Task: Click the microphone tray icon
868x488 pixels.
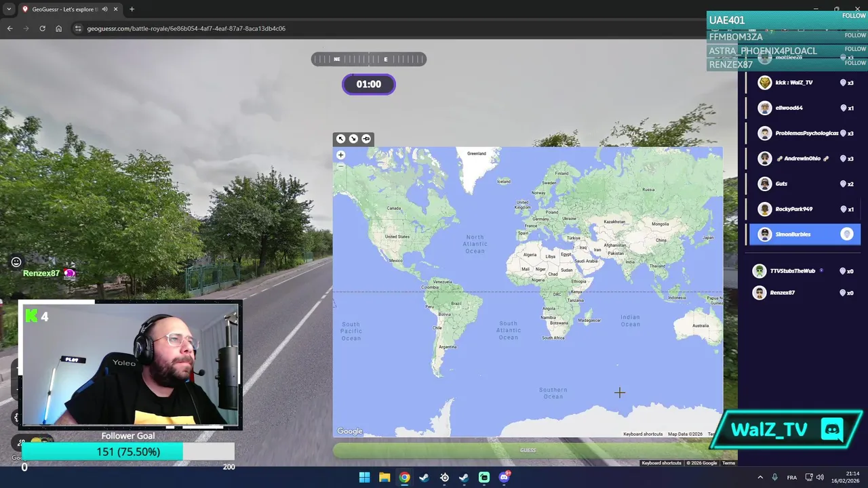Action: tap(775, 477)
